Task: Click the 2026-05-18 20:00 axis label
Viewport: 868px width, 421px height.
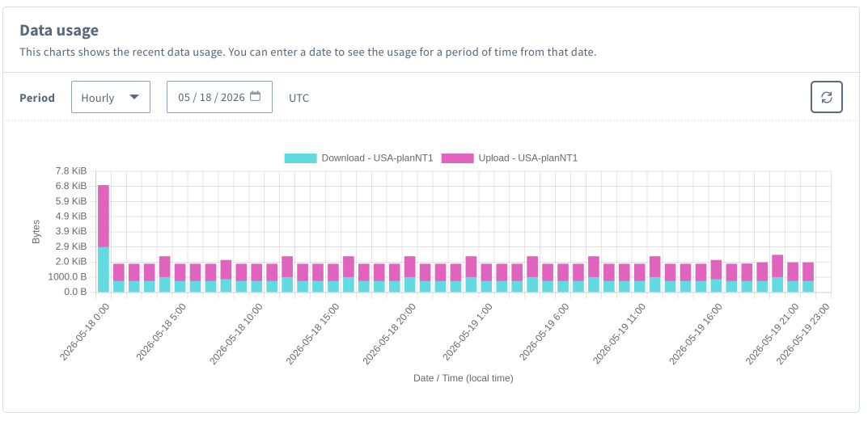Action: tap(391, 333)
